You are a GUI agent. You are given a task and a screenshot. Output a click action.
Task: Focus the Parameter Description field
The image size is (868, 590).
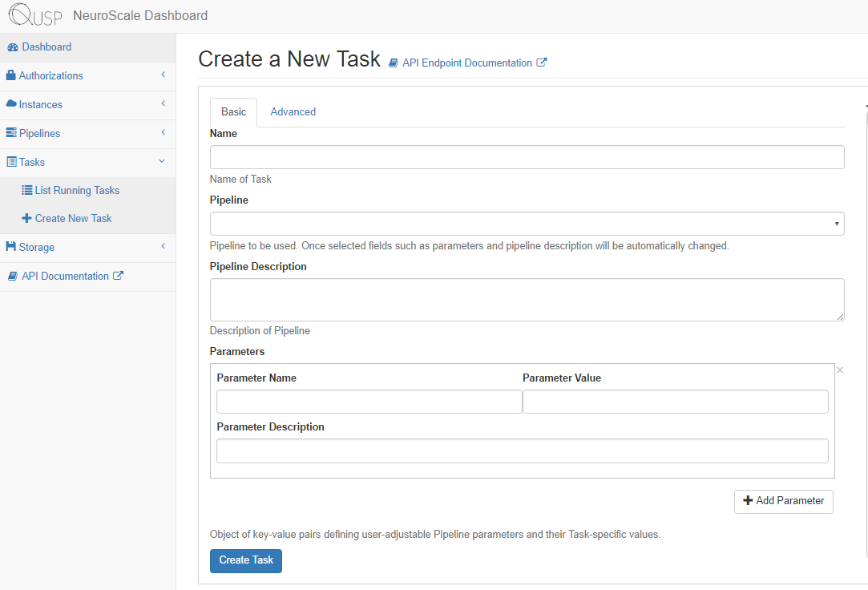523,451
